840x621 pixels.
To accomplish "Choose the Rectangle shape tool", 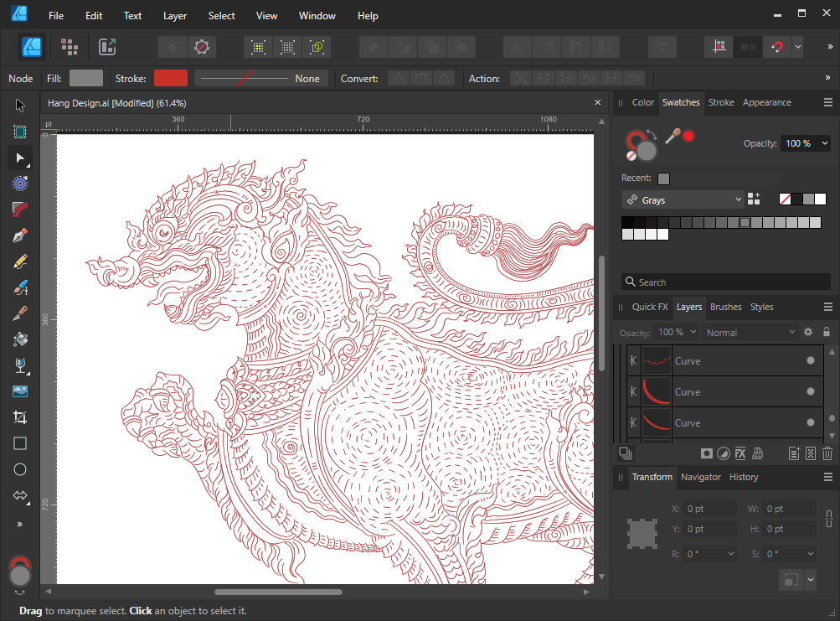I will tap(20, 443).
